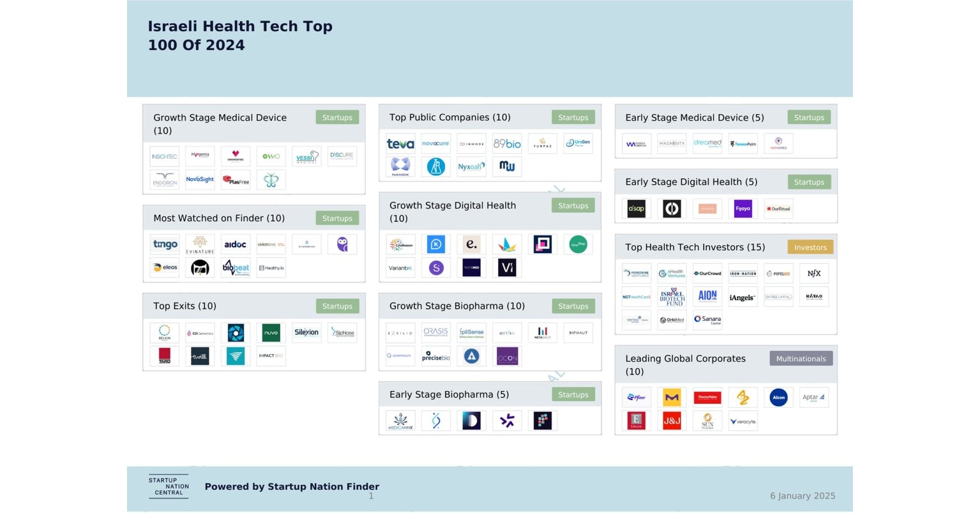Click the red TARO logo

pos(165,355)
